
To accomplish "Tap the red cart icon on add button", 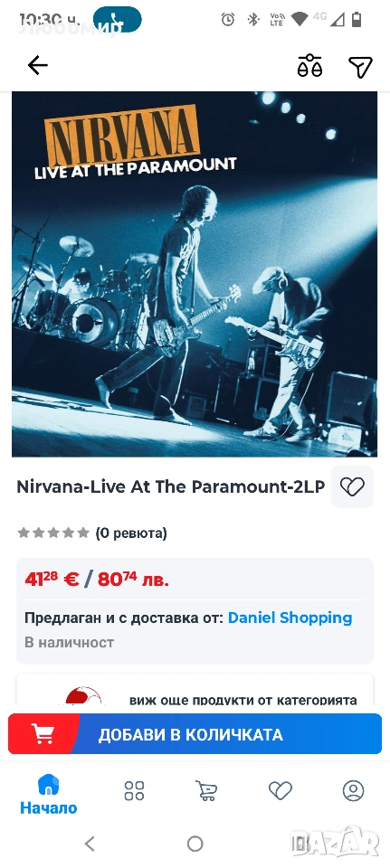I will point(43,734).
